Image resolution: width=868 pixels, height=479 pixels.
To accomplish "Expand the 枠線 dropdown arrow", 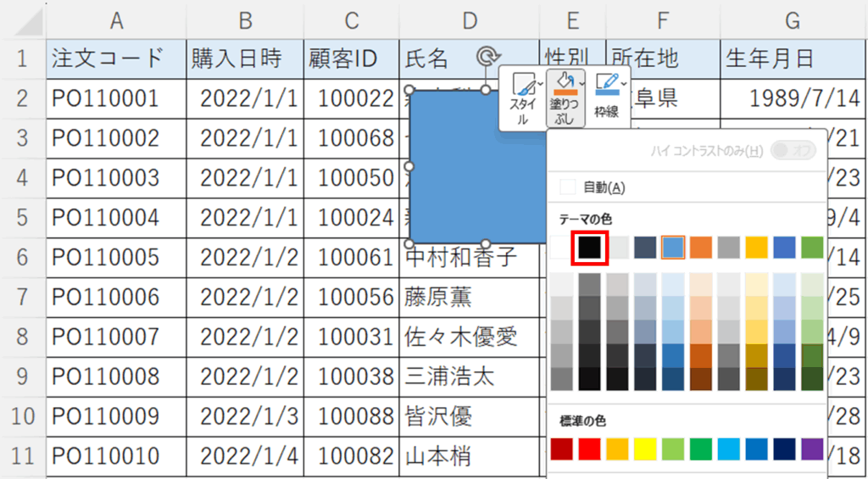I will 624,83.
